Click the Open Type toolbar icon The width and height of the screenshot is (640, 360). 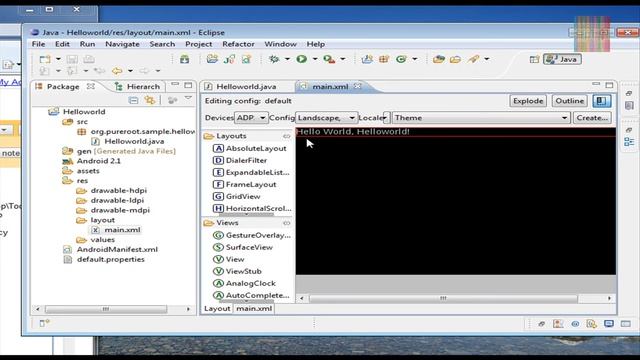point(439,59)
